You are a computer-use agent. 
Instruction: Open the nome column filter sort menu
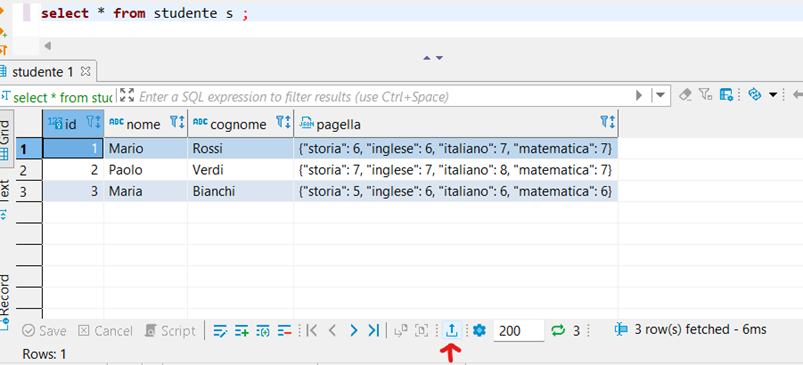177,122
